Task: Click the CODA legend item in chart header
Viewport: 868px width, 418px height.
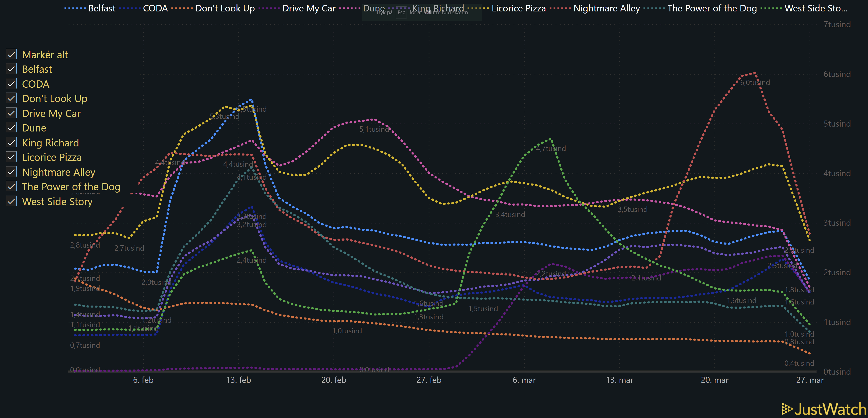Action: (x=155, y=8)
